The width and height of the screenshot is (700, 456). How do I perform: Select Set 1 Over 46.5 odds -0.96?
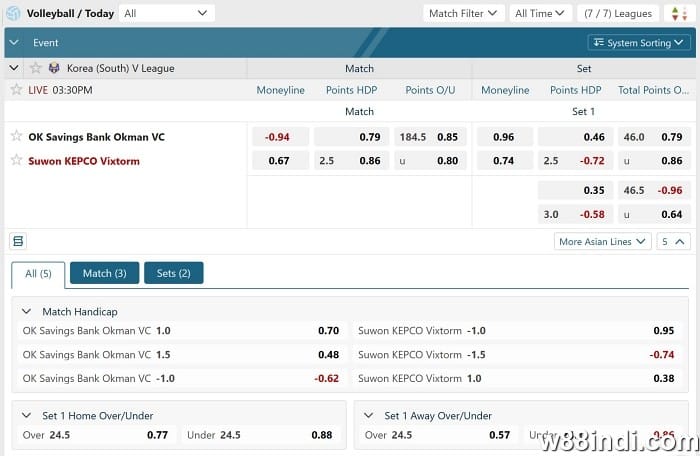(654, 190)
